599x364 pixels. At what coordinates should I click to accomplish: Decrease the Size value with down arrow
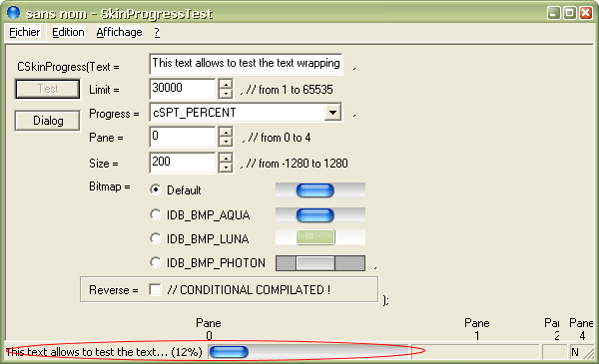click(227, 168)
